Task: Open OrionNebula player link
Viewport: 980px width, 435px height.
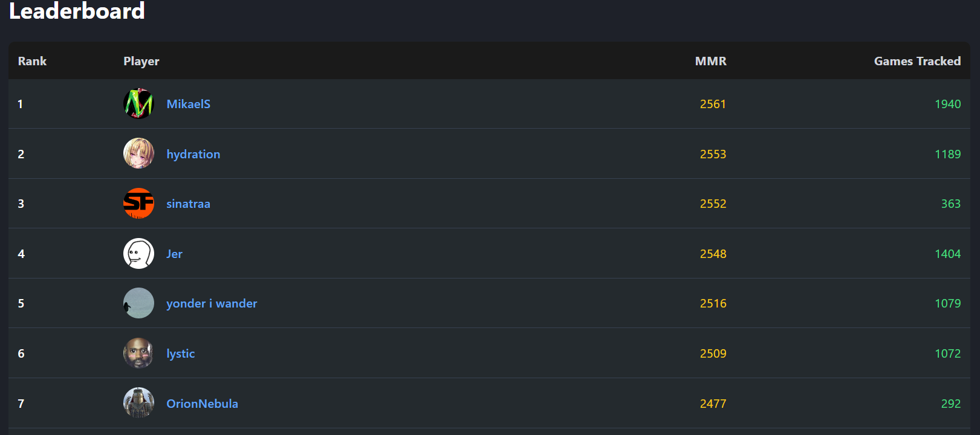Action: [x=202, y=404]
